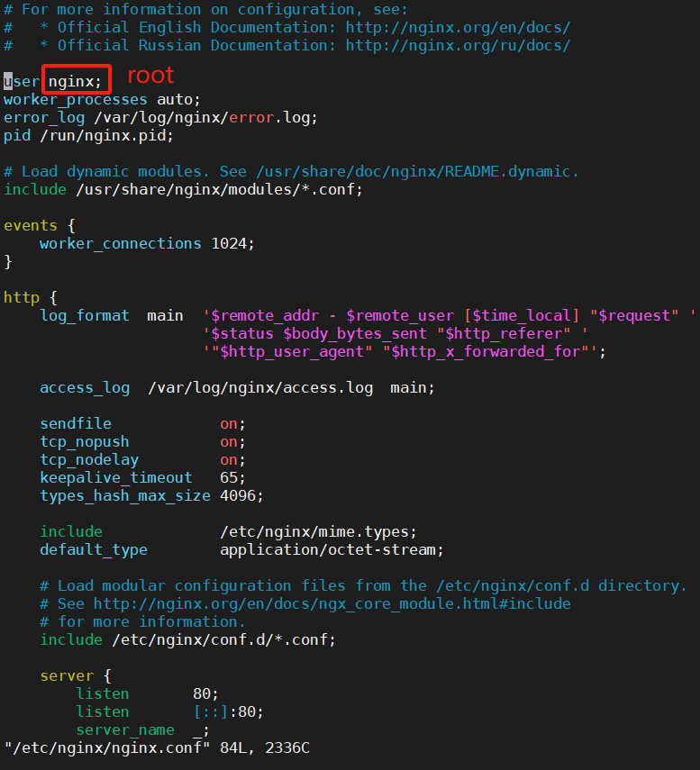This screenshot has height=770, width=700.
Task: Click the "$http_referer" variable
Action: [x=504, y=334]
